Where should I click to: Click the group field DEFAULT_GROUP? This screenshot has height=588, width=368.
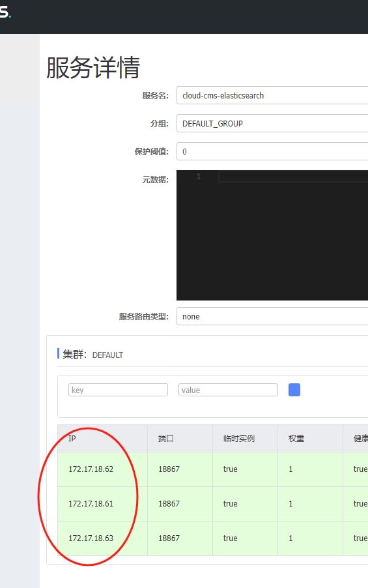pyautogui.click(x=272, y=123)
